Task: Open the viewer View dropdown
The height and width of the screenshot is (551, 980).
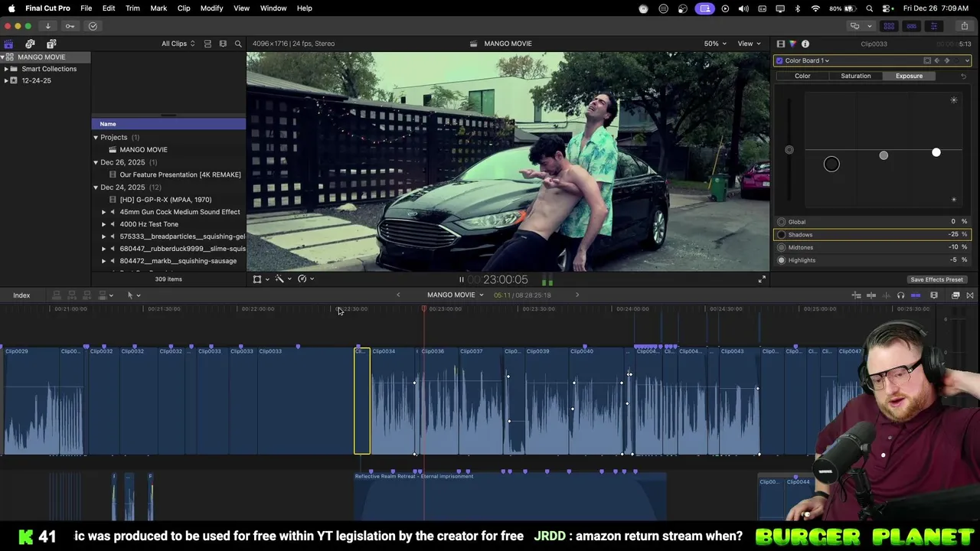Action: [x=749, y=44]
